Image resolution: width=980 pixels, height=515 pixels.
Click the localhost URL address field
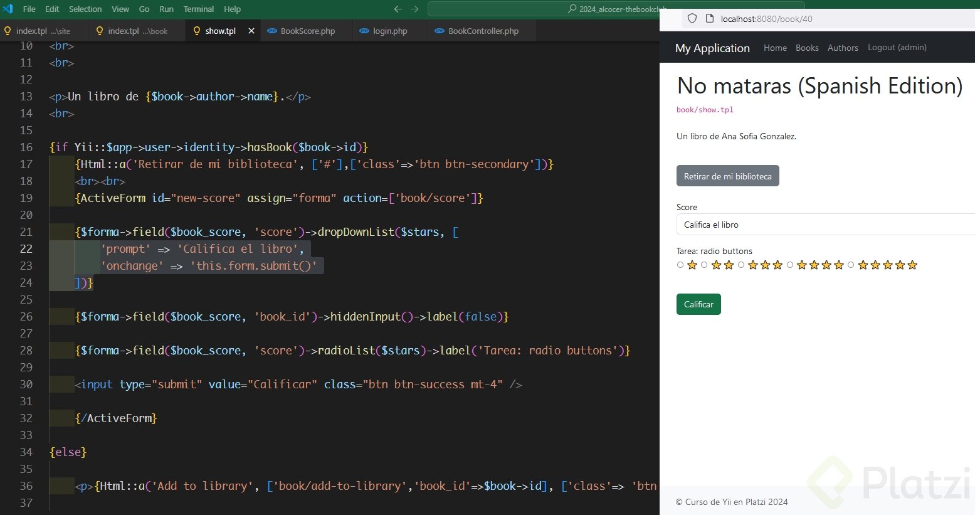click(x=815, y=19)
